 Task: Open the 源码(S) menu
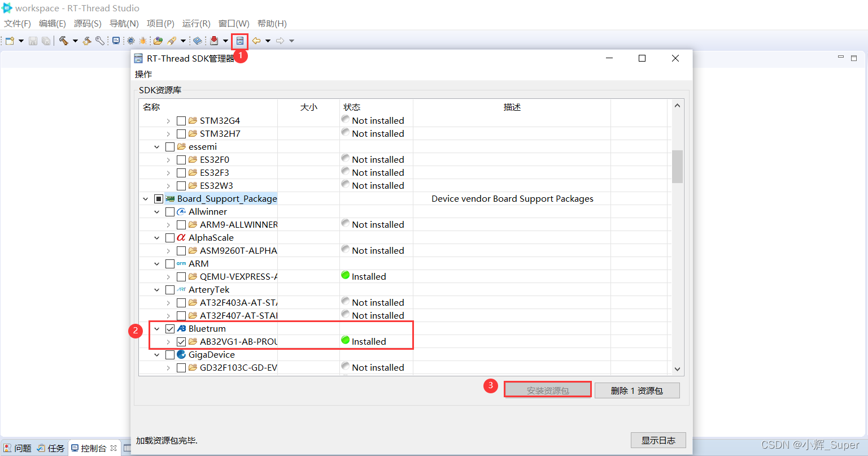click(88, 24)
